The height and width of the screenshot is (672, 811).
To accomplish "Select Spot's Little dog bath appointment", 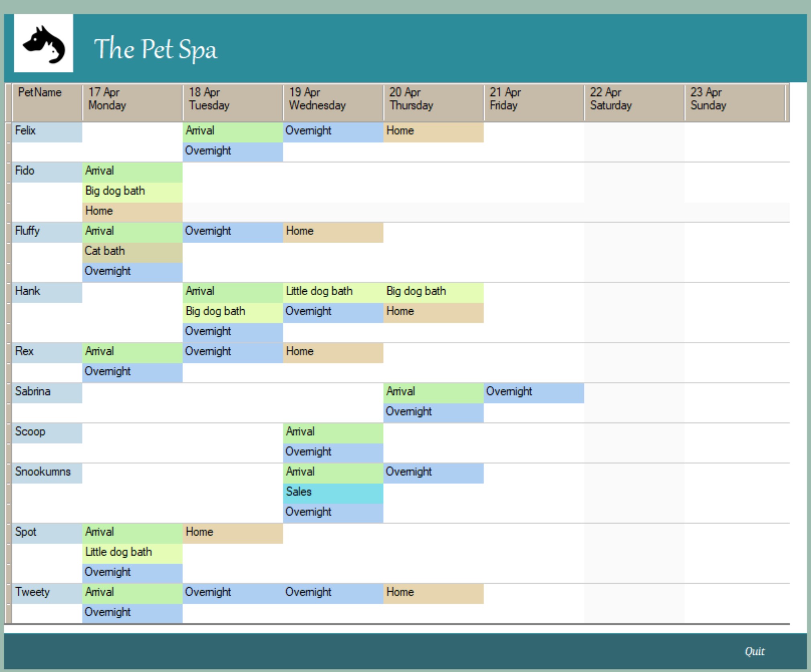I will tap(132, 553).
